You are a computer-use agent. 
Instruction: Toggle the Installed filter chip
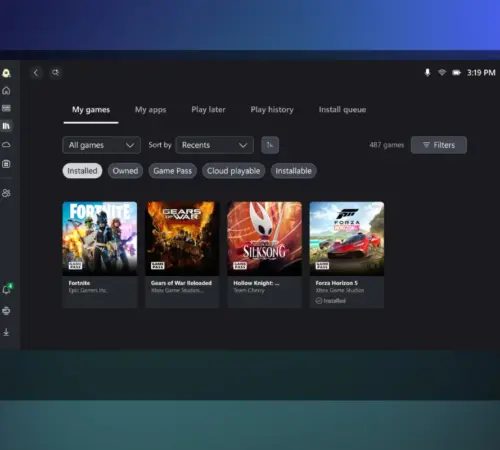tap(82, 171)
